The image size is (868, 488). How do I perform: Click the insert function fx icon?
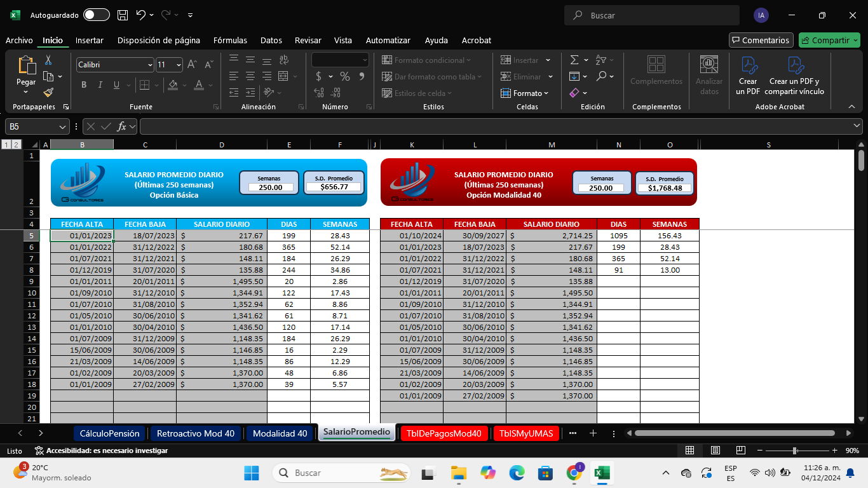click(x=121, y=126)
